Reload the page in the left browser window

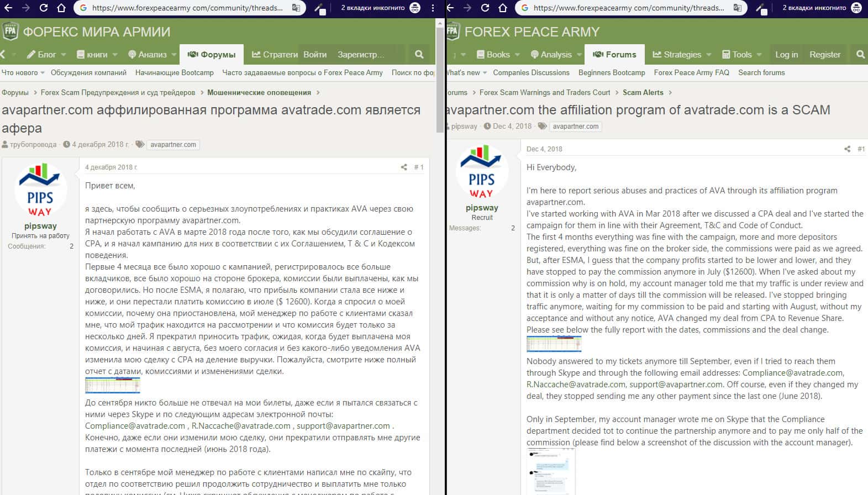coord(44,8)
